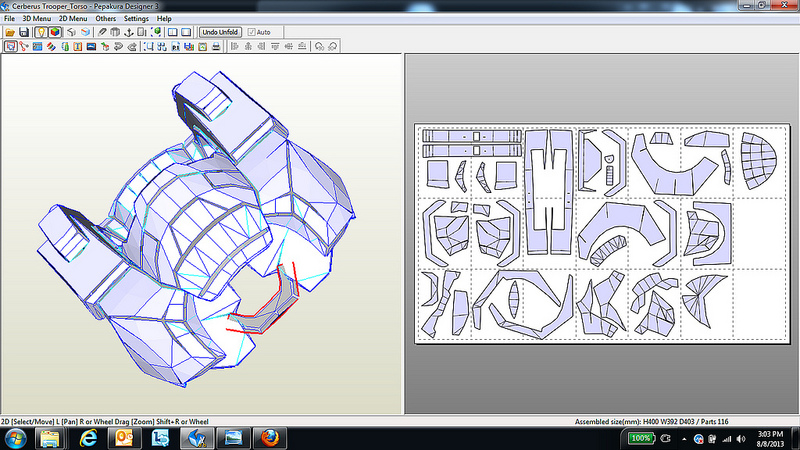The image size is (800, 450).
Task: Click the last round icon in second toolbar
Action: pyautogui.click(x=333, y=46)
